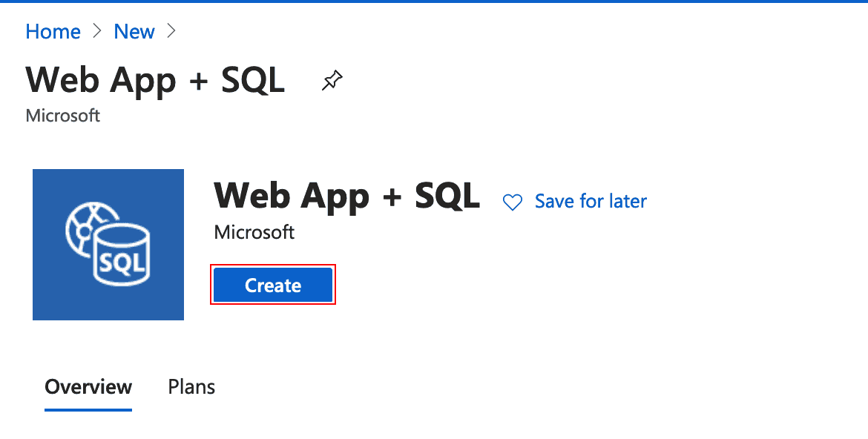
Task: Switch to the Overview tab
Action: [88, 386]
